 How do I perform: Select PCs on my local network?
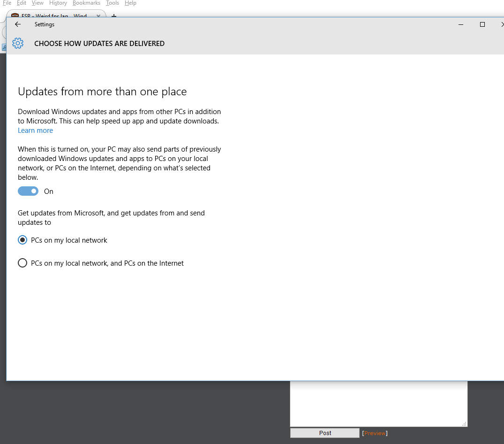point(23,240)
